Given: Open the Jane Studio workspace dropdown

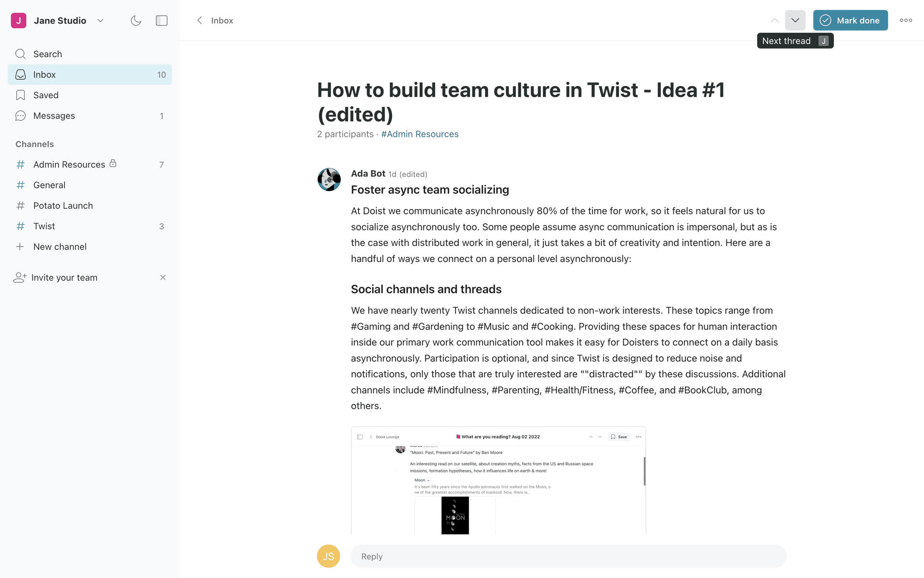Looking at the screenshot, I should 100,20.
